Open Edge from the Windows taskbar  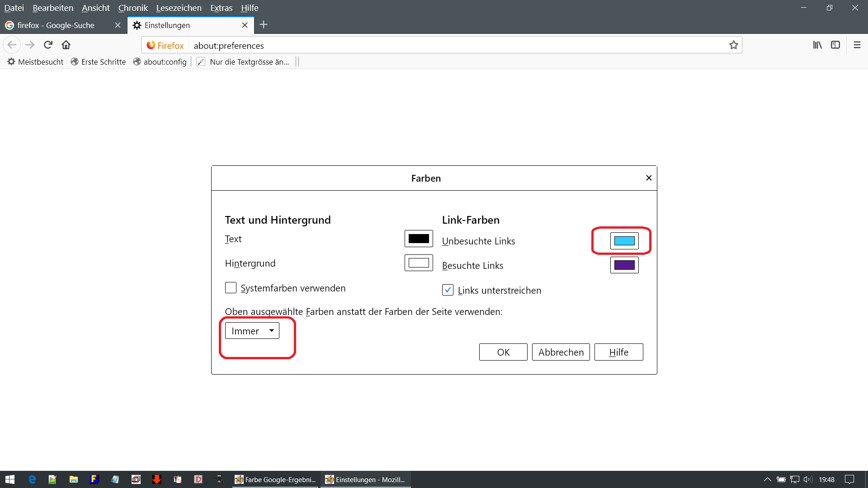click(32, 479)
